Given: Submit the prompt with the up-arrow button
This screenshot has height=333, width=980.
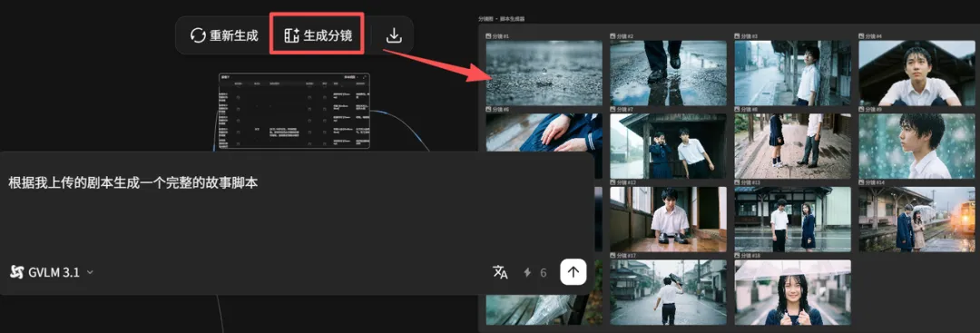Looking at the screenshot, I should 573,271.
